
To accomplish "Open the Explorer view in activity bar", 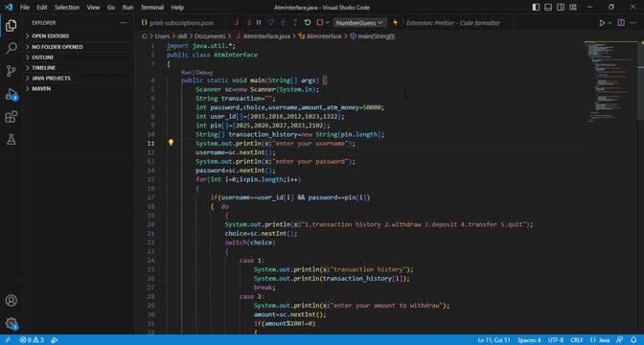I will coord(11,26).
